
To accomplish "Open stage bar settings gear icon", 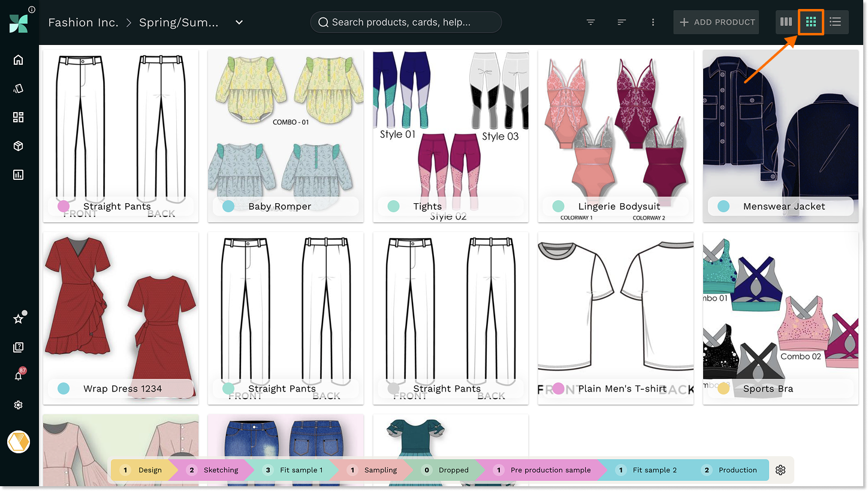I will coord(780,470).
